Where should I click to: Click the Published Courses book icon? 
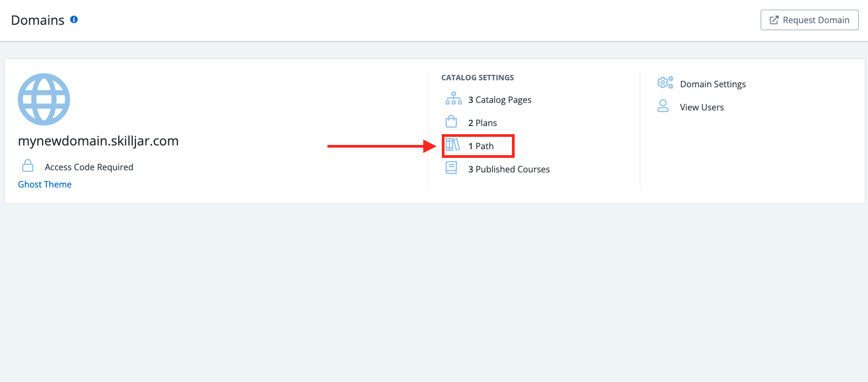coord(452,168)
